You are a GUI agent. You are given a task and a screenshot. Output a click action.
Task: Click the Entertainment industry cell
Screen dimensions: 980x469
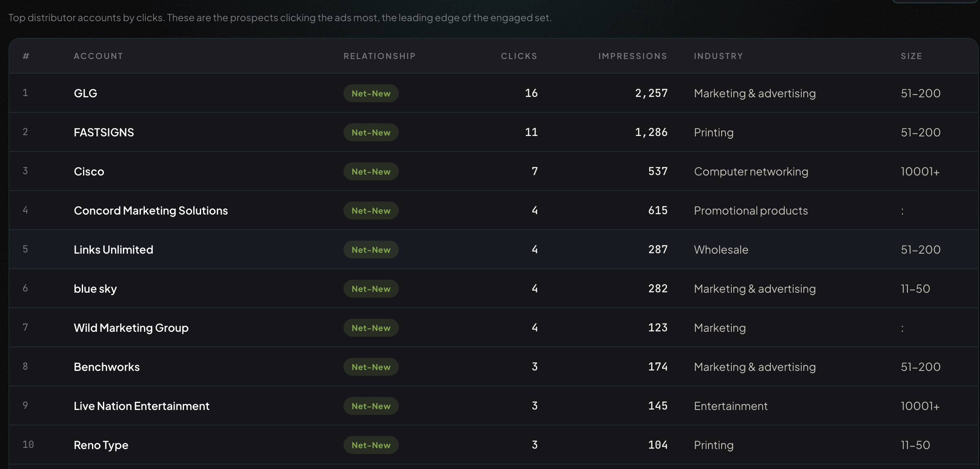pos(731,406)
